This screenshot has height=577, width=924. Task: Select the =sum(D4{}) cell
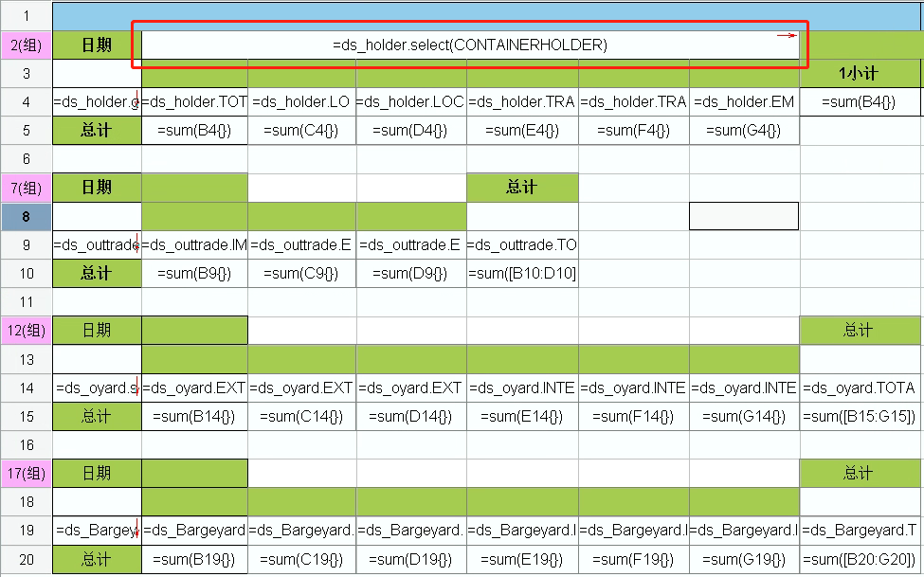411,130
